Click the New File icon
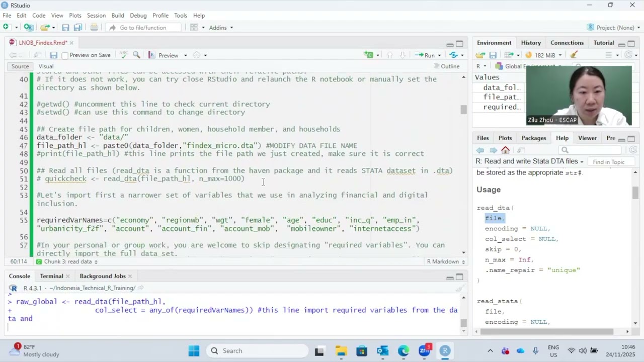The width and height of the screenshot is (644, 362). click(x=6, y=27)
